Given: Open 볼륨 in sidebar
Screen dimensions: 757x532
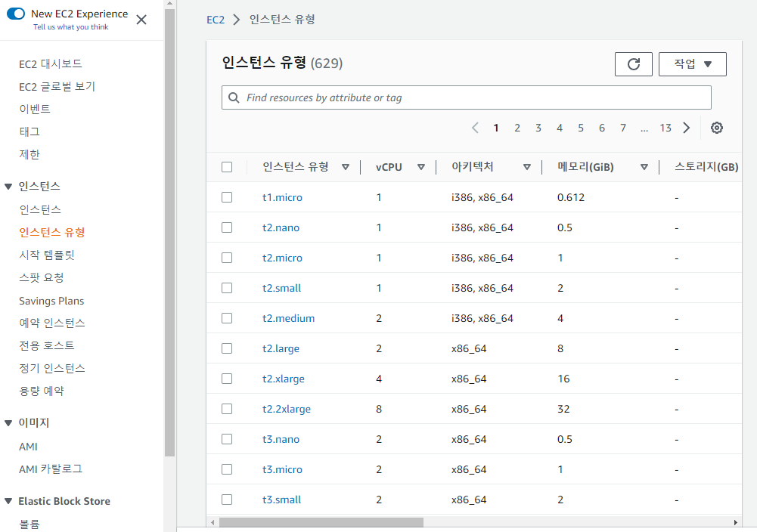Looking at the screenshot, I should pos(29,524).
